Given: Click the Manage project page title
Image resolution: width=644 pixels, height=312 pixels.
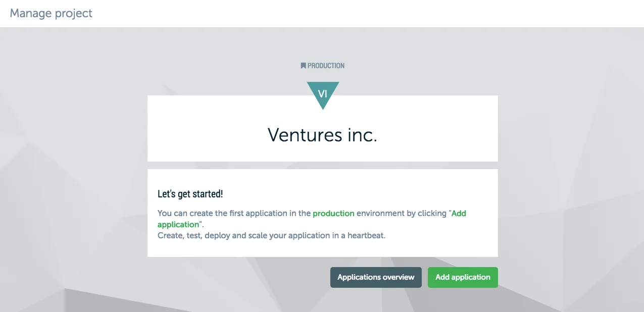Looking at the screenshot, I should point(51,13).
